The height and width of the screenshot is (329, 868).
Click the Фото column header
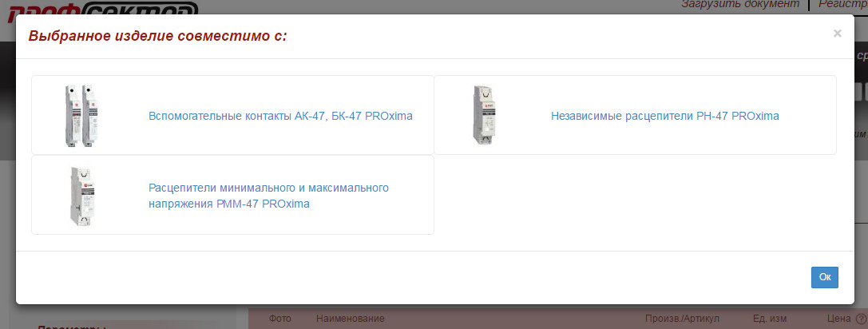[x=280, y=319]
